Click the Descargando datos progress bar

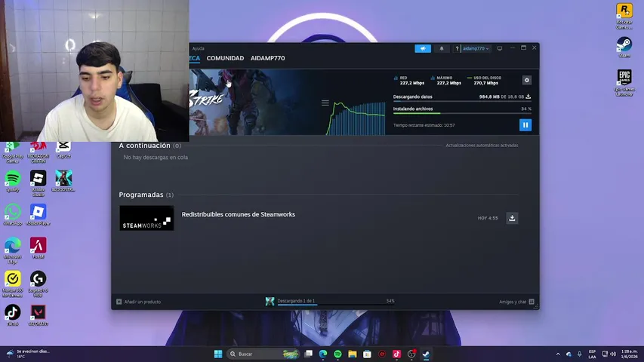(x=462, y=101)
